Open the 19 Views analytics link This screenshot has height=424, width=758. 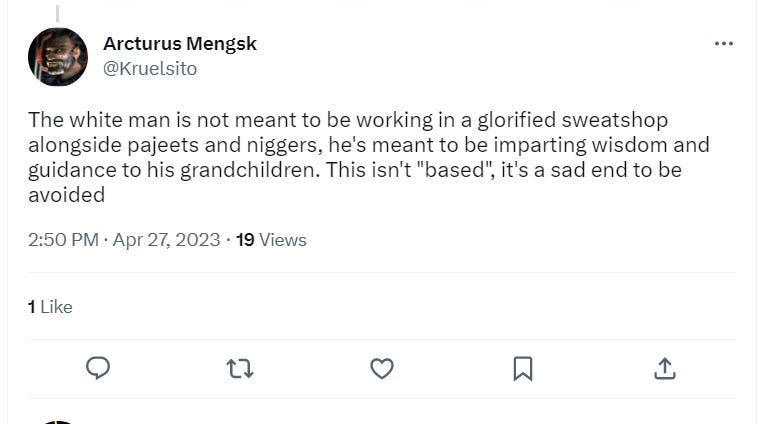pyautogui.click(x=271, y=240)
